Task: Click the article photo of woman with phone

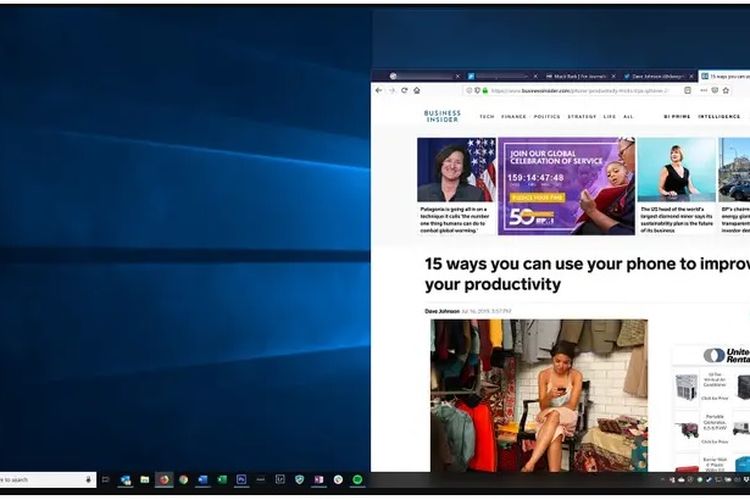Action: (539, 396)
